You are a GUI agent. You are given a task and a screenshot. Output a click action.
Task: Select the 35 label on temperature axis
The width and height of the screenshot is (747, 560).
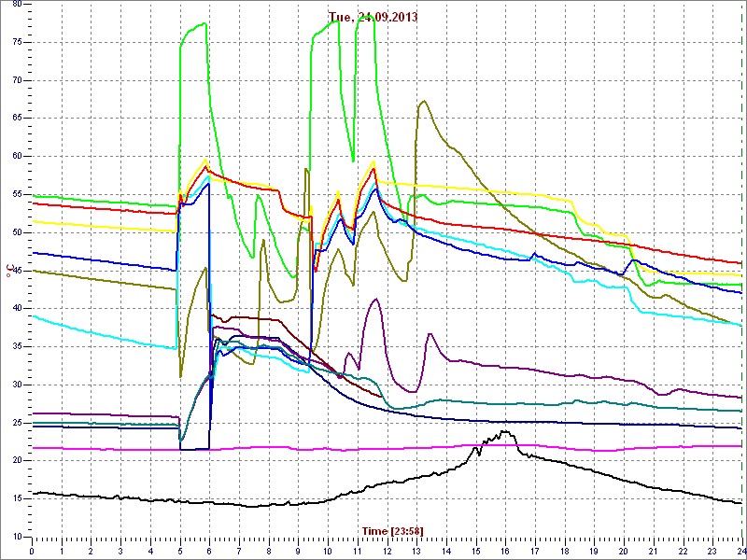[16, 346]
